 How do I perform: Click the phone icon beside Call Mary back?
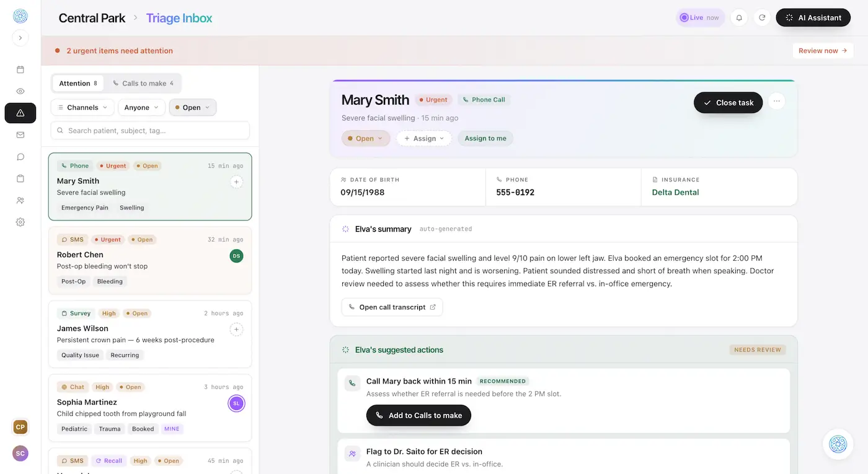[352, 383]
